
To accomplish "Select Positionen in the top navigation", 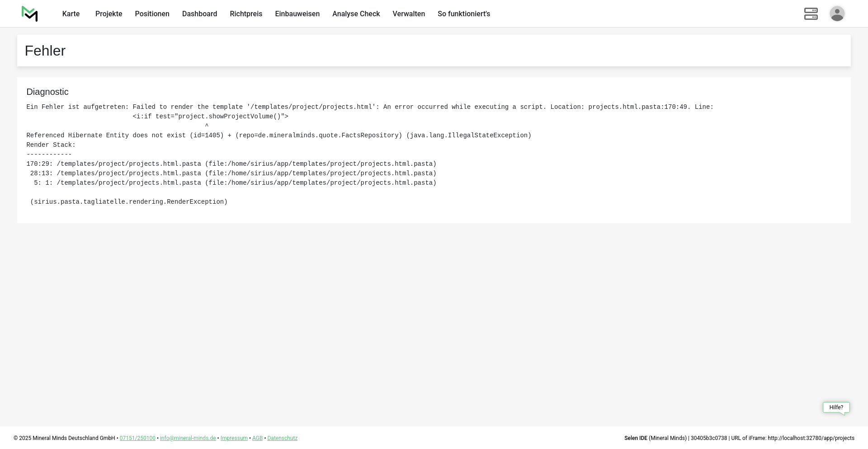I will click(152, 14).
